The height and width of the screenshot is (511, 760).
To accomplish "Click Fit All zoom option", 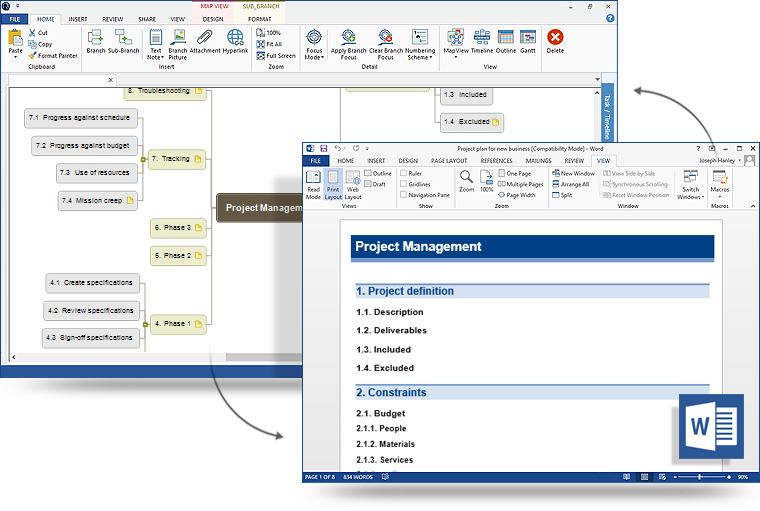I will click(x=269, y=44).
